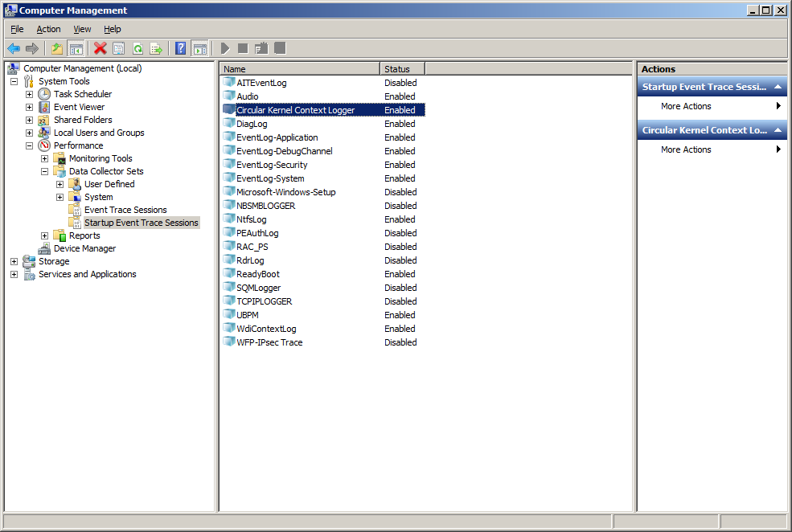Select the DiagLog session row
The width and height of the screenshot is (792, 532).
[323, 124]
